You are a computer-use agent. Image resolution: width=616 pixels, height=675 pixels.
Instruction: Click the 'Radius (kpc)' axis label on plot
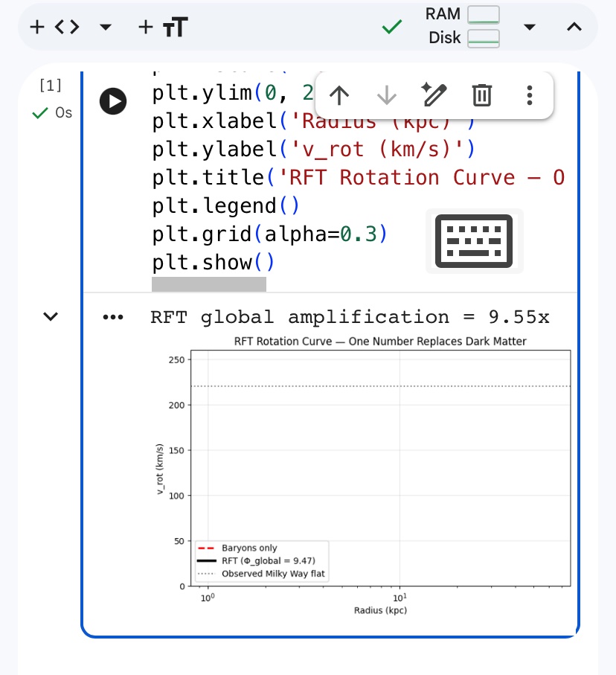point(380,610)
